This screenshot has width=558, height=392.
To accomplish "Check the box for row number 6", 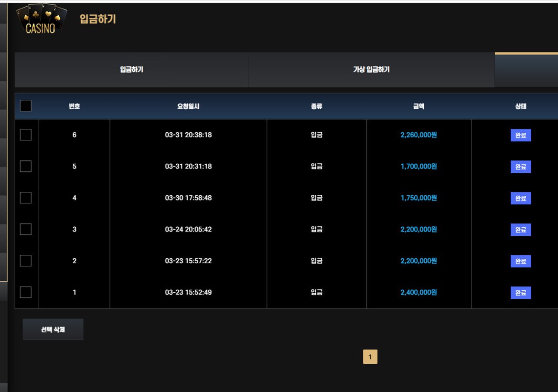I will (26, 135).
